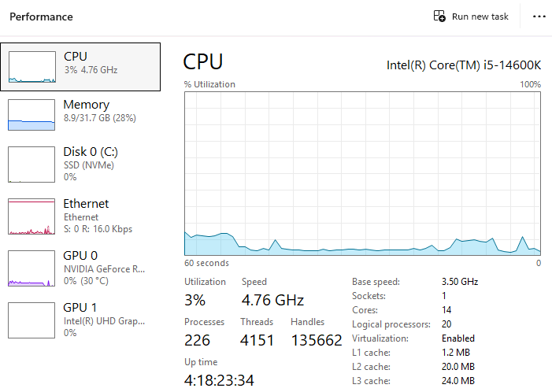The image size is (552, 392).
Task: Switch to the Memory performance item
Action: (86, 105)
